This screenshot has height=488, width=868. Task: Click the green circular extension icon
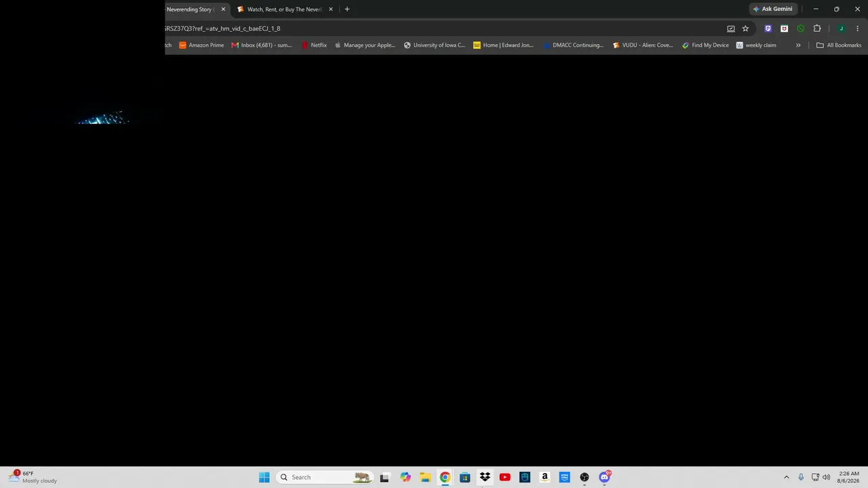pos(800,28)
